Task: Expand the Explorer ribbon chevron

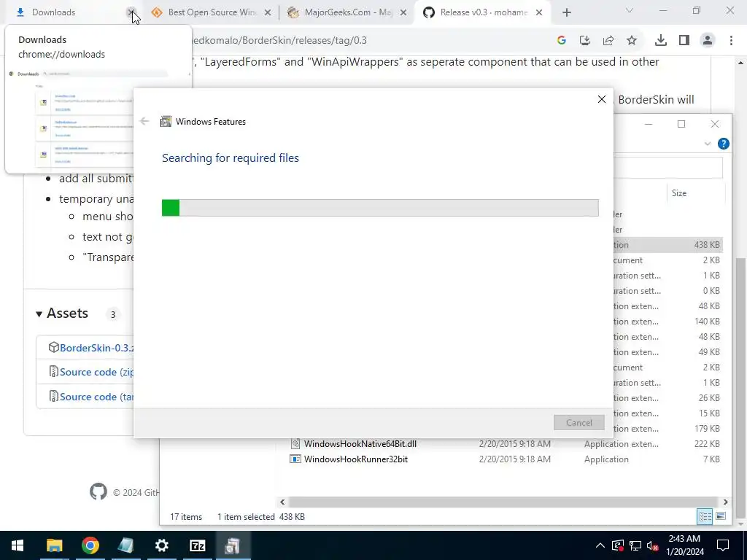Action: click(708, 144)
